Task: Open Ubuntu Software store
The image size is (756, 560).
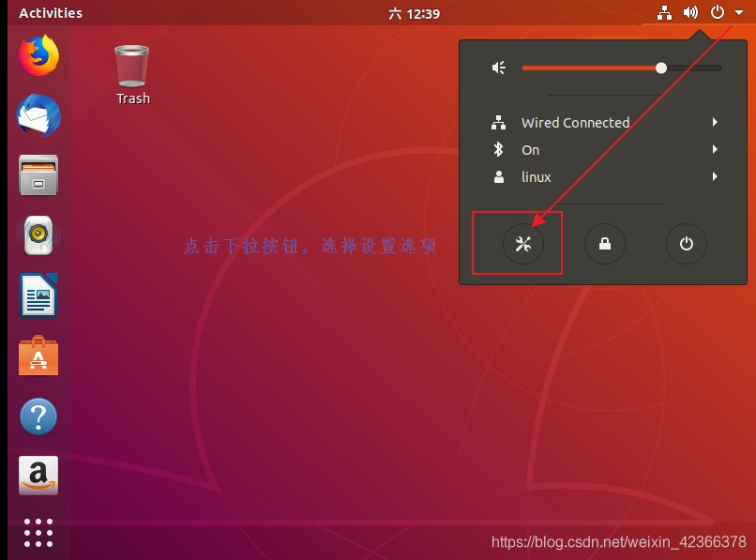Action: (x=38, y=356)
